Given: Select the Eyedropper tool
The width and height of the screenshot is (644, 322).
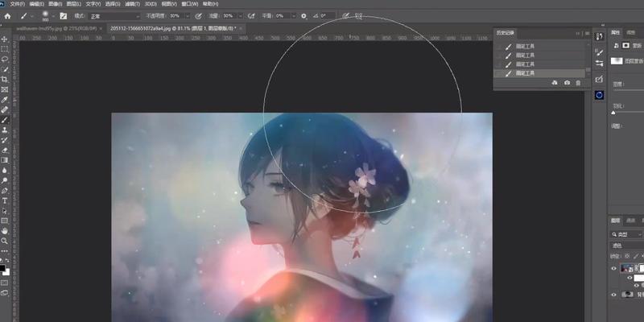Looking at the screenshot, I should click(5, 99).
